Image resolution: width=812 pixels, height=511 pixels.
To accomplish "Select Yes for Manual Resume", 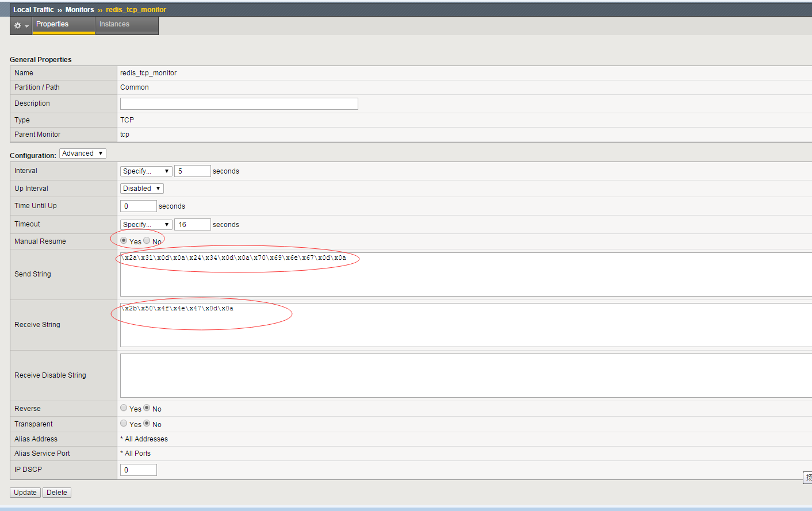I will 124,241.
